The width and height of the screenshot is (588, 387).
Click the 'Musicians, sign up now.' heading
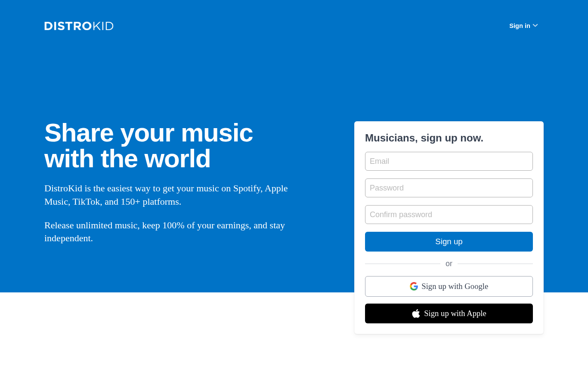[x=424, y=138]
